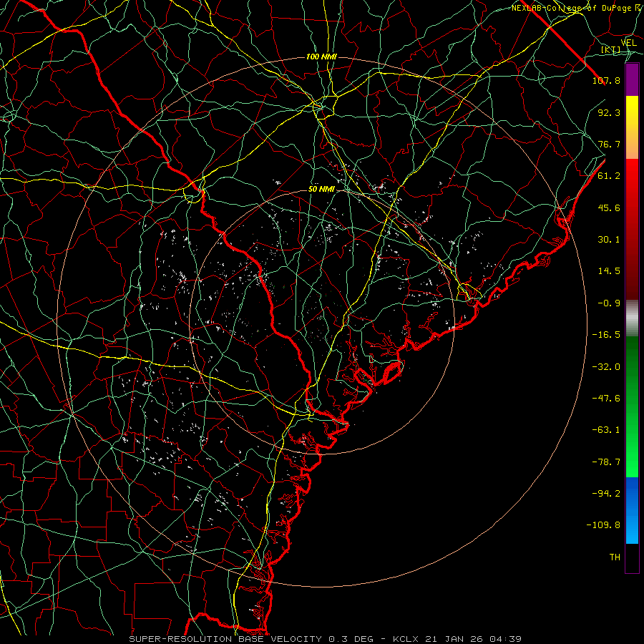This screenshot has width=644, height=644.
Task: Click the -109.8 velocity scale value
Action: (x=603, y=525)
